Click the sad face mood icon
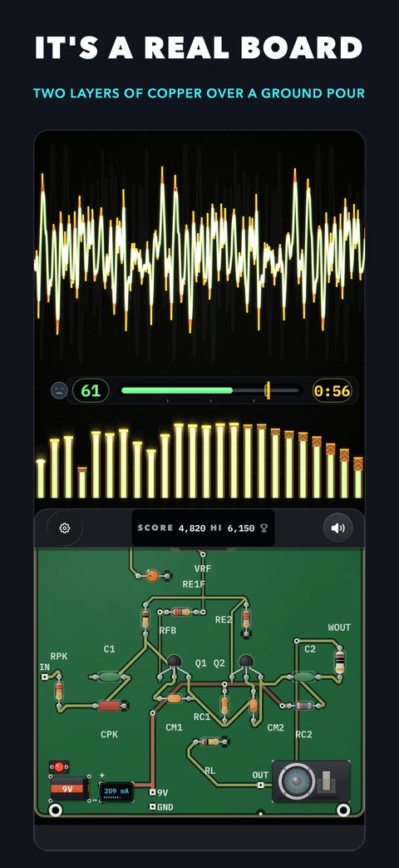Image resolution: width=399 pixels, height=868 pixels. [58, 391]
